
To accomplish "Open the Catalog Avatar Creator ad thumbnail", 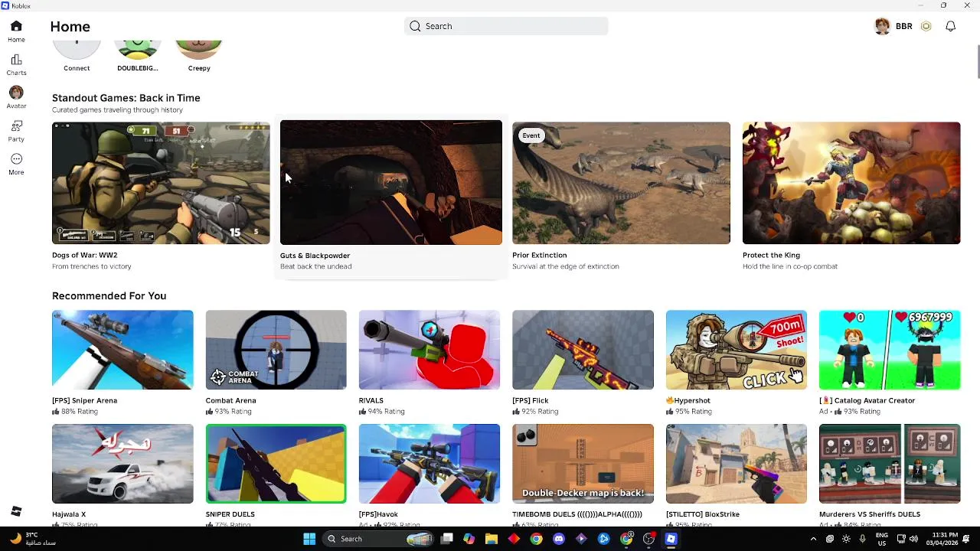I will click(890, 350).
